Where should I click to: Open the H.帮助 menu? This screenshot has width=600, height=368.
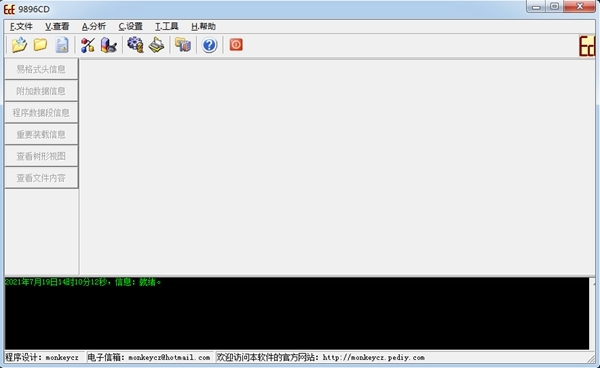click(x=203, y=26)
